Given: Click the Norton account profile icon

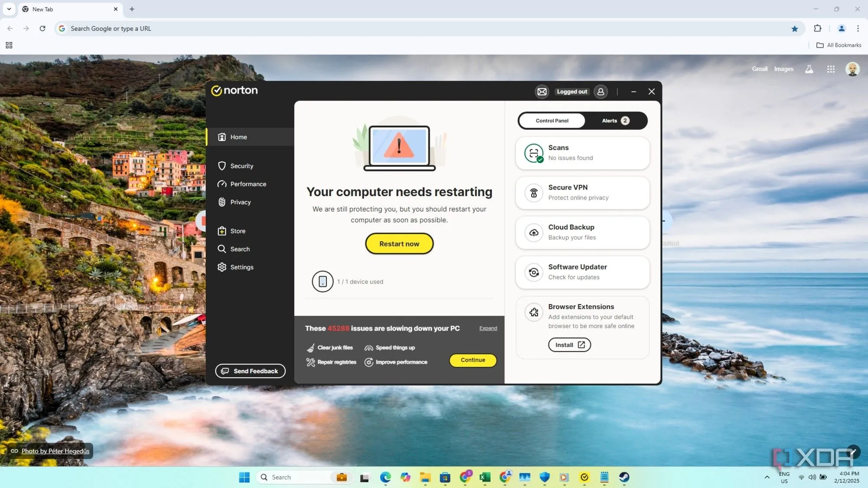Looking at the screenshot, I should [601, 92].
